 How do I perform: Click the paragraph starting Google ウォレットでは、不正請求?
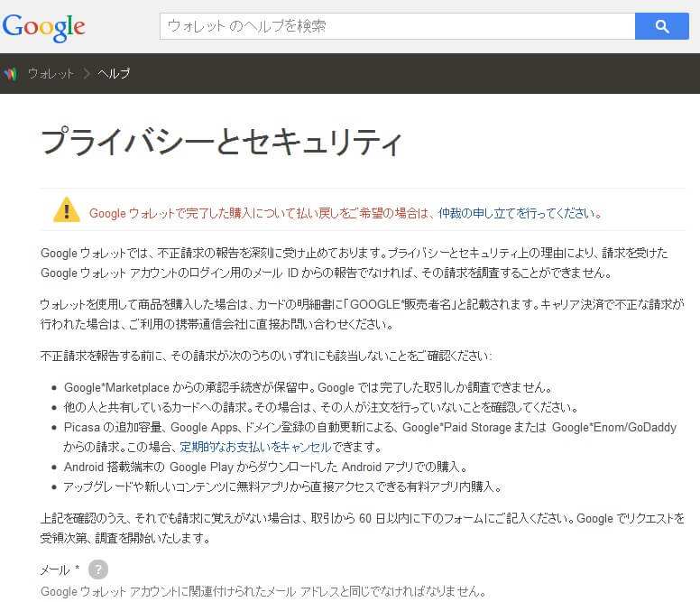[354, 263]
